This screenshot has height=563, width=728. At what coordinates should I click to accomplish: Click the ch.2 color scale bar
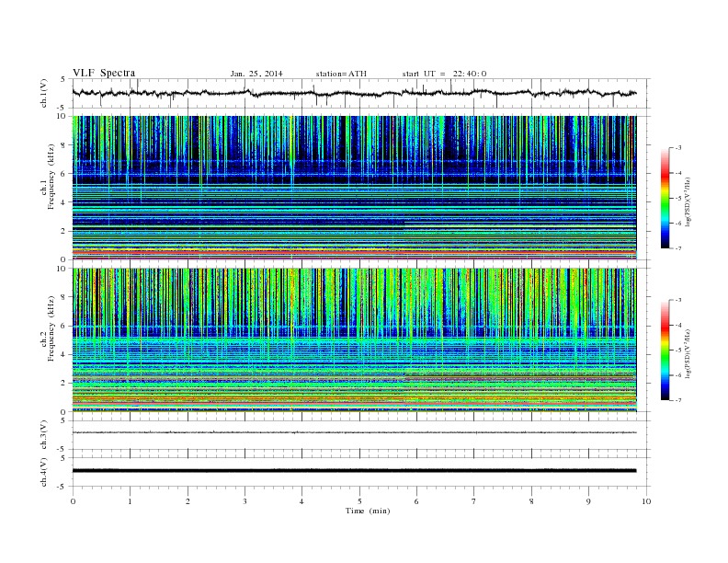pyautogui.click(x=665, y=350)
